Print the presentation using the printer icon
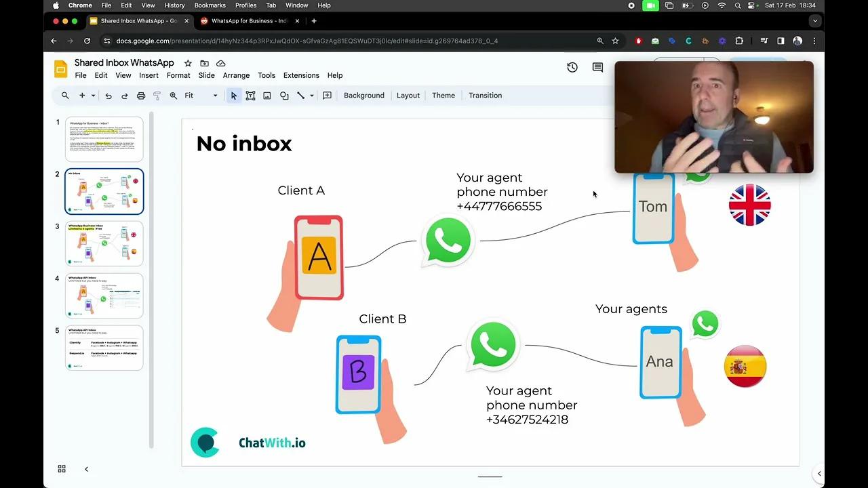 (x=141, y=96)
